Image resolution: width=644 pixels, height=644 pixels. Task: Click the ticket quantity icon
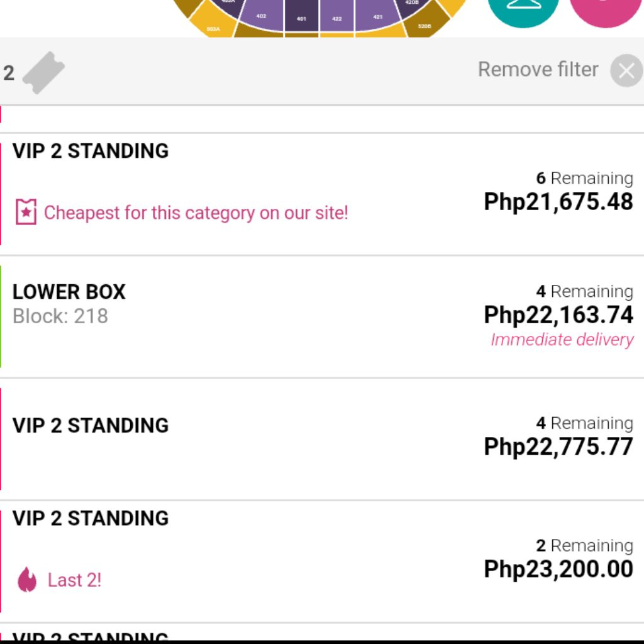click(x=43, y=73)
